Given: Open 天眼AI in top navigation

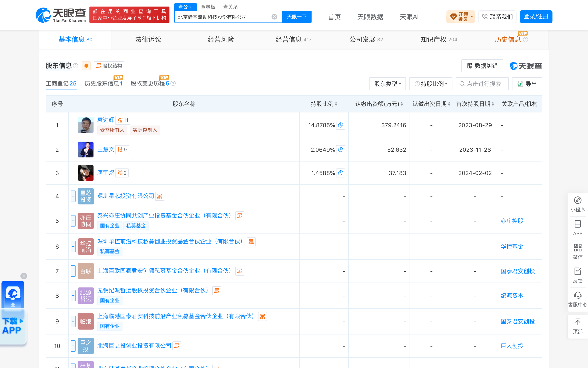Looking at the screenshot, I should pos(409,17).
